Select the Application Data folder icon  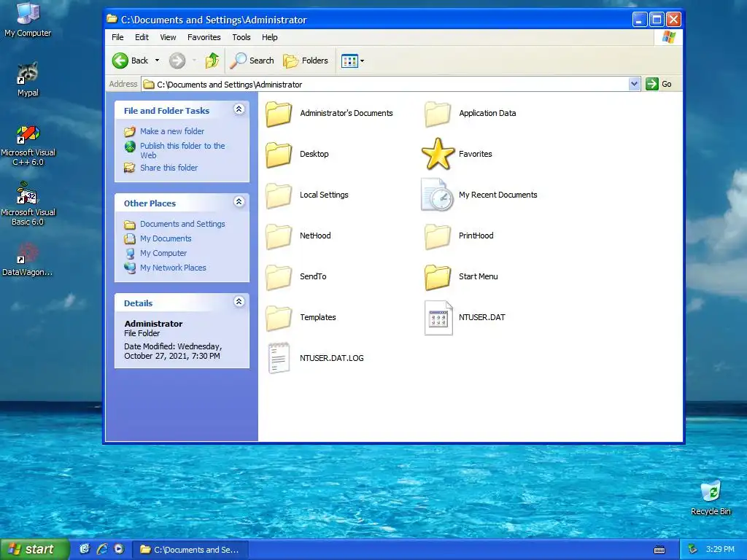pyautogui.click(x=438, y=114)
